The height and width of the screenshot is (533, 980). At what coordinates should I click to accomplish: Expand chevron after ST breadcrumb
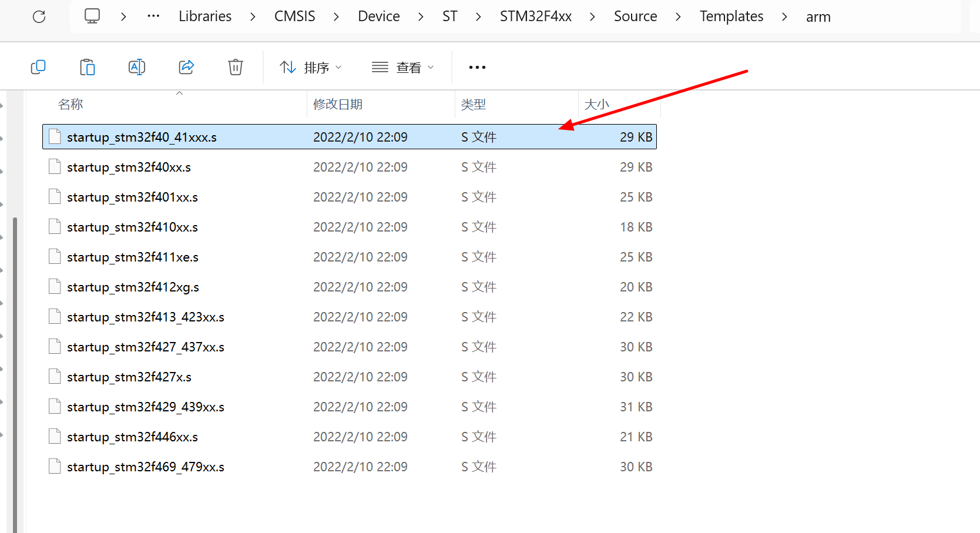tap(478, 17)
